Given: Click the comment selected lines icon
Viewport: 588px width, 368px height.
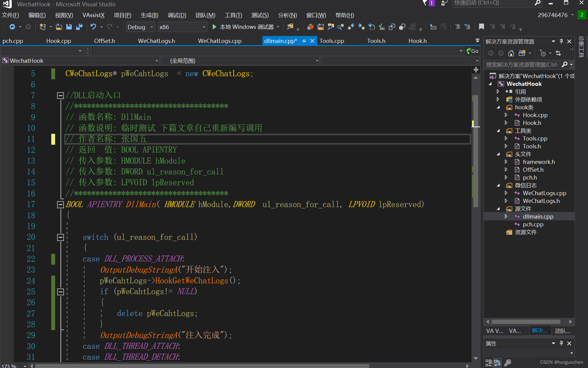Looking at the screenshot, I should click(457, 27).
